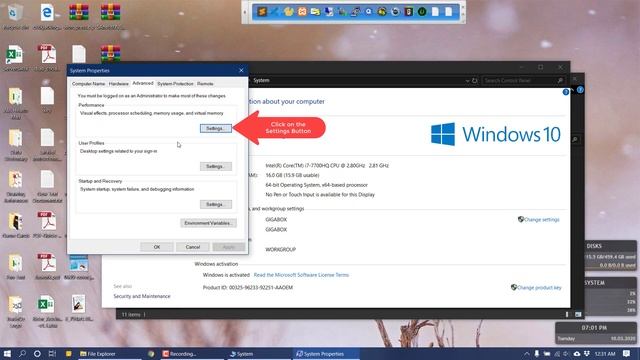The height and width of the screenshot is (360, 640).
Task: Click the taskbar clock
Action: point(605,354)
